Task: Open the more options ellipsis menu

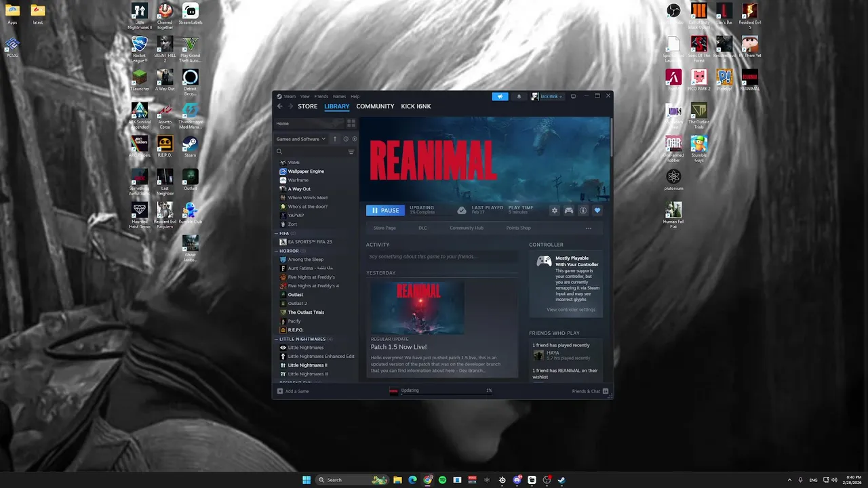Action: click(x=589, y=228)
